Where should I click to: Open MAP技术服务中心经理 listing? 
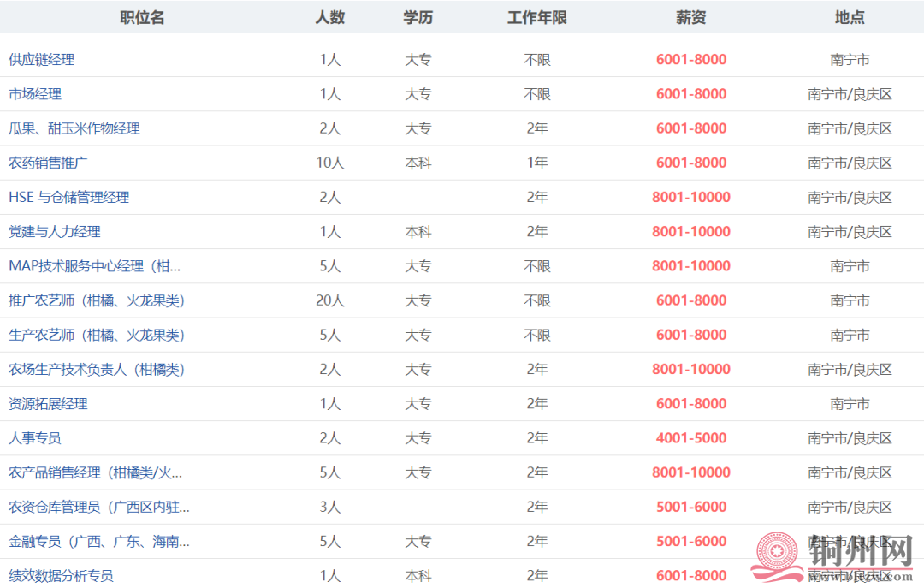coord(95,266)
